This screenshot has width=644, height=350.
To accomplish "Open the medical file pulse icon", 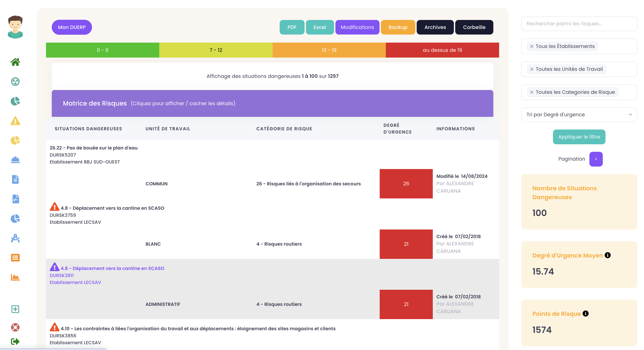I will tap(15, 199).
